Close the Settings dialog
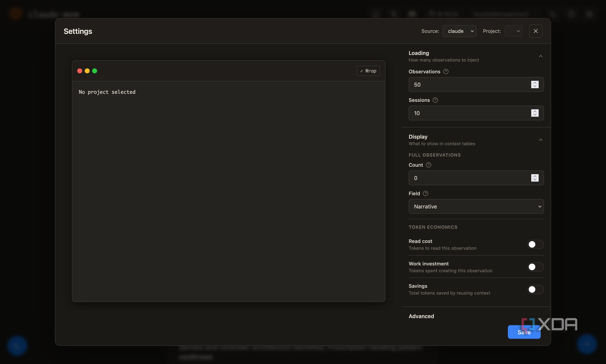The image size is (606, 364). pos(535,31)
